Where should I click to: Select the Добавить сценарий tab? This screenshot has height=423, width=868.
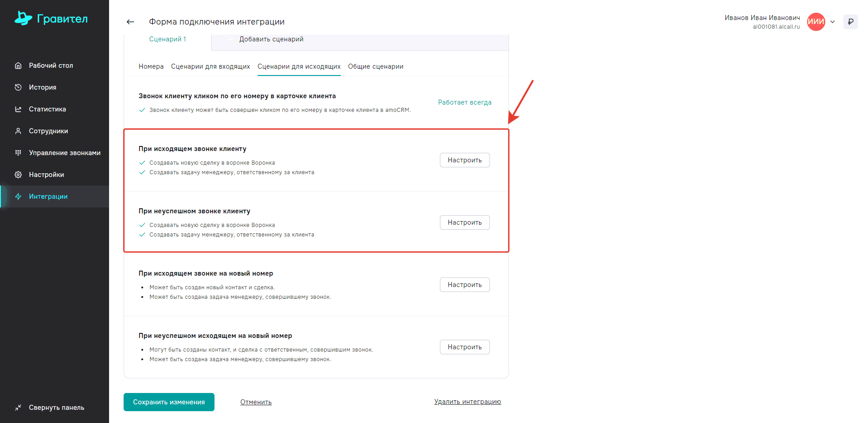[x=271, y=40]
